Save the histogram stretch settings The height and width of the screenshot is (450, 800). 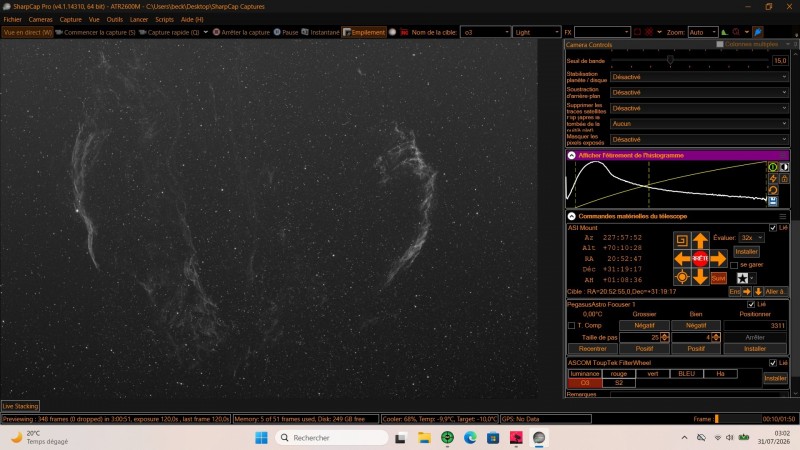pos(773,202)
